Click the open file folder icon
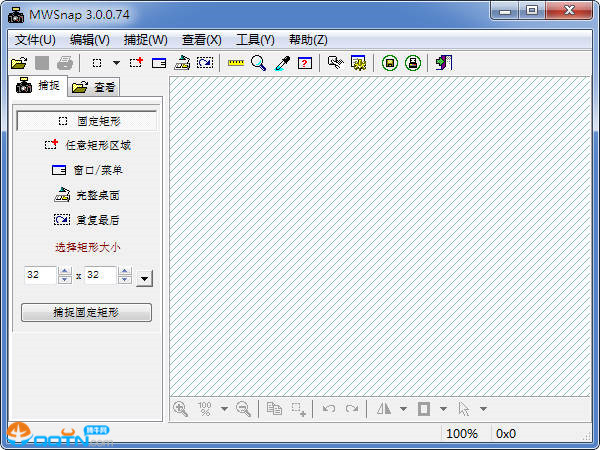Screen dimensions: 600x450 pyautogui.click(x=18, y=63)
